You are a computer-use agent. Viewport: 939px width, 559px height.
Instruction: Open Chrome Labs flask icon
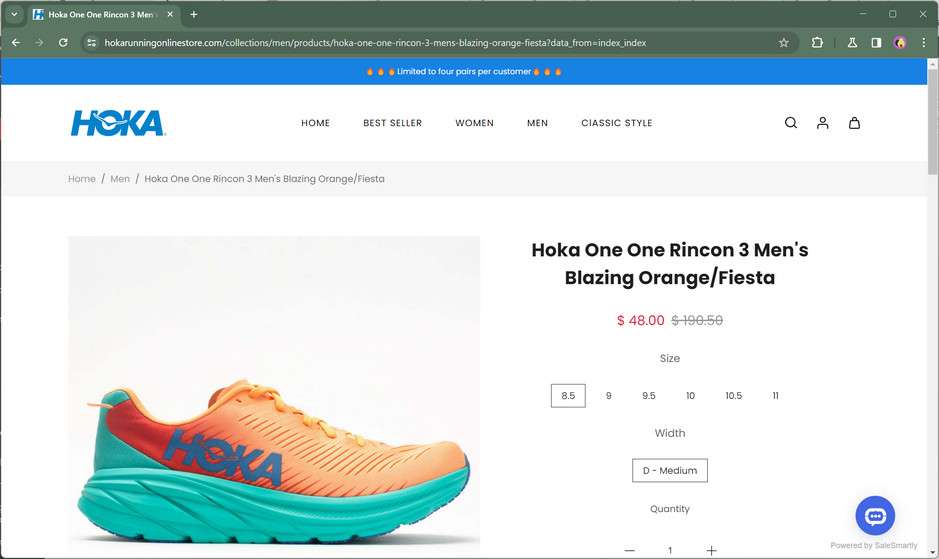[852, 43]
